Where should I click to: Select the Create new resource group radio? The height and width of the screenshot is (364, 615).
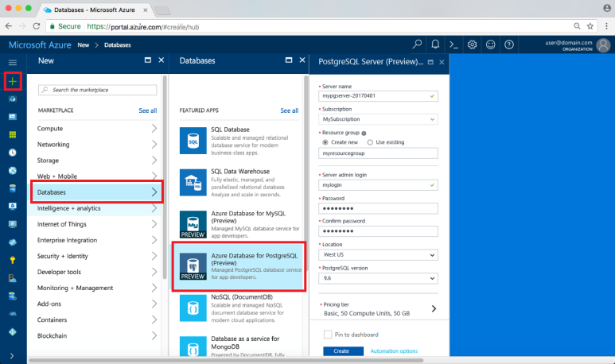coord(325,142)
